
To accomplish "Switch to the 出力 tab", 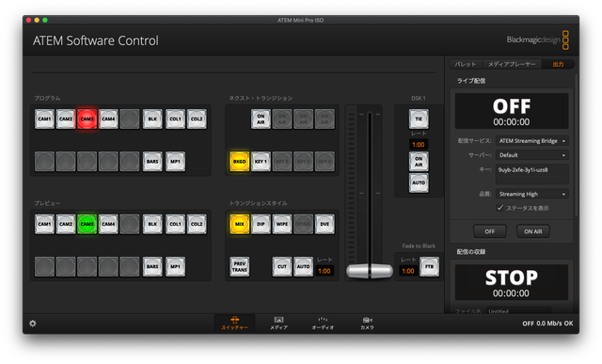I will click(x=558, y=64).
